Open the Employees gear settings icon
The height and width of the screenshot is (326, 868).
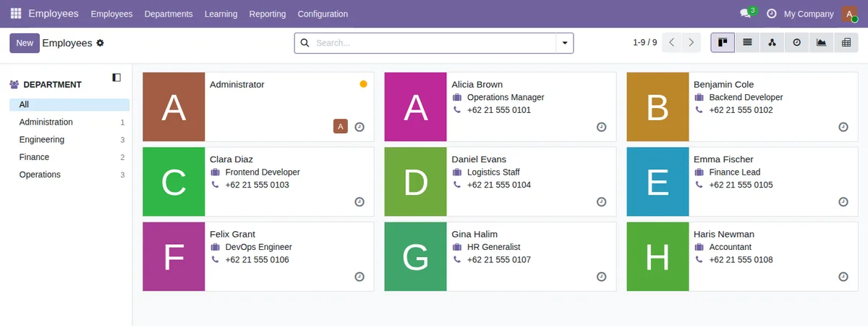click(101, 43)
